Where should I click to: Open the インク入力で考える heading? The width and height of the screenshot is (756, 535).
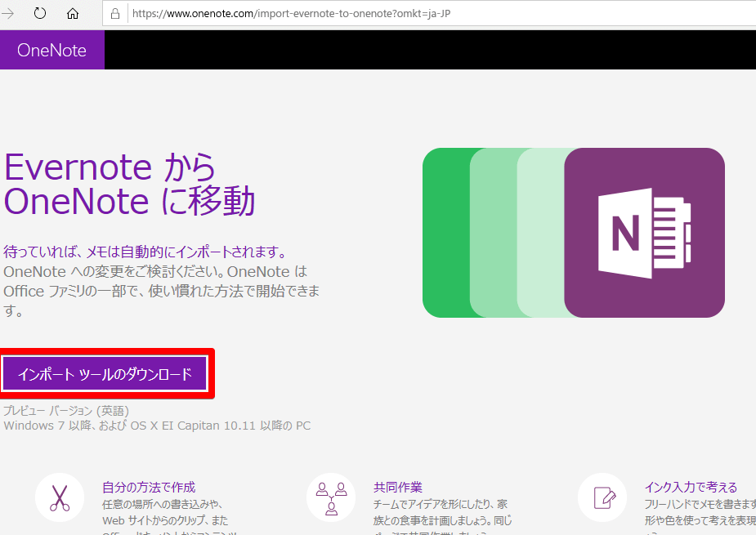691,488
